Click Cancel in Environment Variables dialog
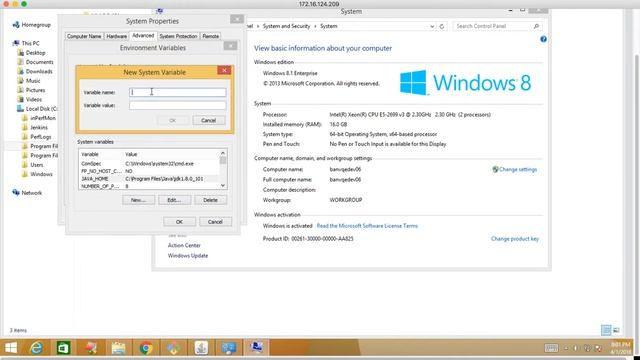Viewport: 640px width, 360px height. tap(215, 222)
